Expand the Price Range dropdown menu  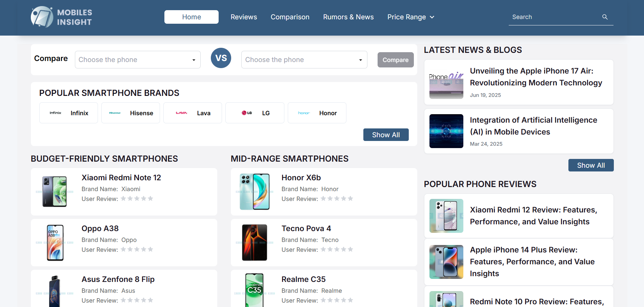coord(411,17)
